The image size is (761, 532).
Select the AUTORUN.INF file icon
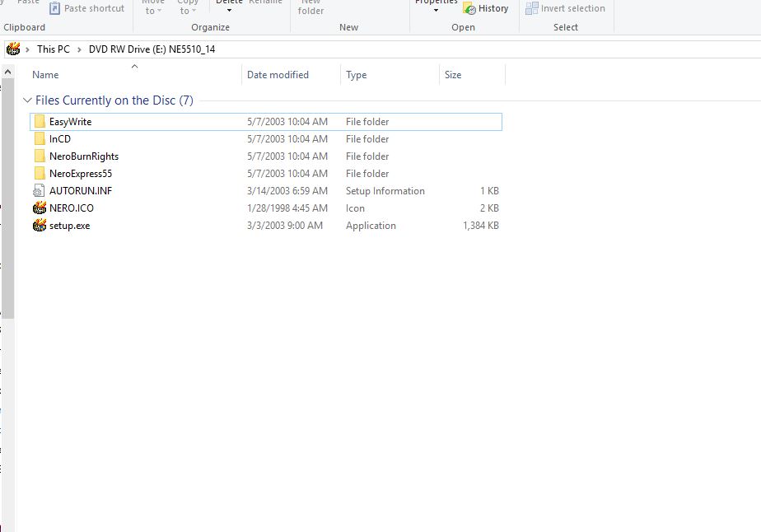[x=40, y=191]
